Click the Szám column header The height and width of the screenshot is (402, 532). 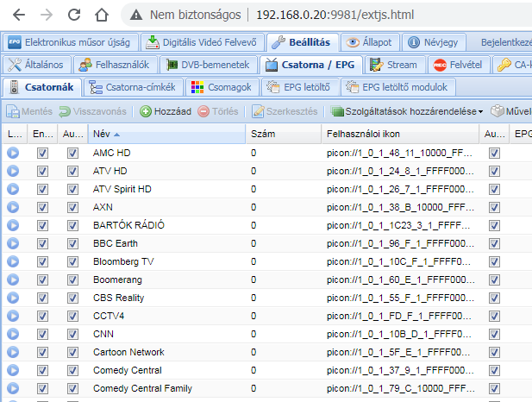click(284, 134)
